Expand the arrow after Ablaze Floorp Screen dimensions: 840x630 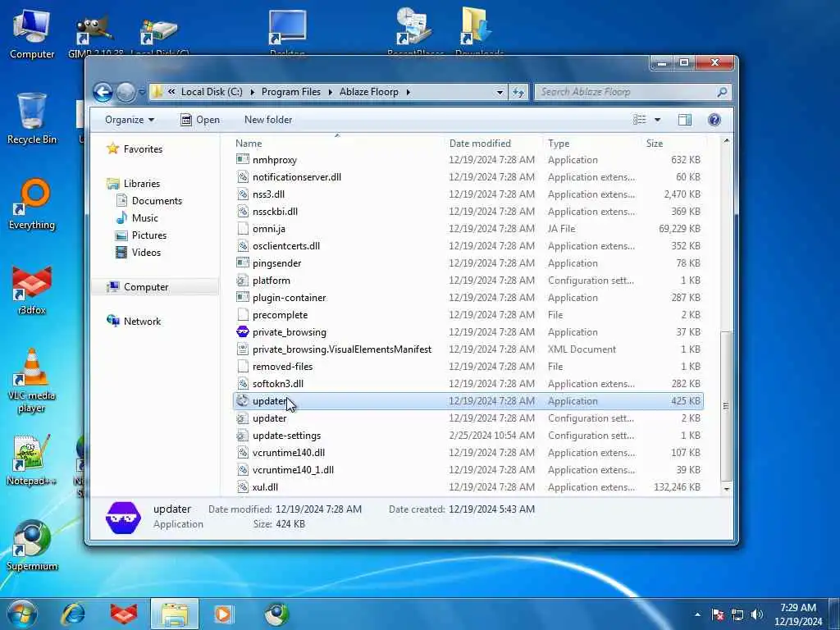tap(409, 92)
